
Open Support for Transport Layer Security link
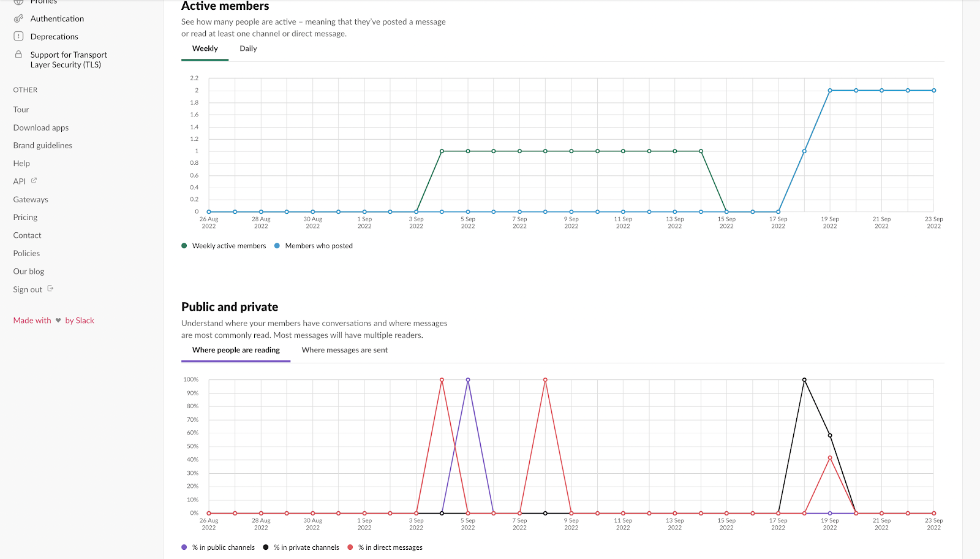coord(69,59)
